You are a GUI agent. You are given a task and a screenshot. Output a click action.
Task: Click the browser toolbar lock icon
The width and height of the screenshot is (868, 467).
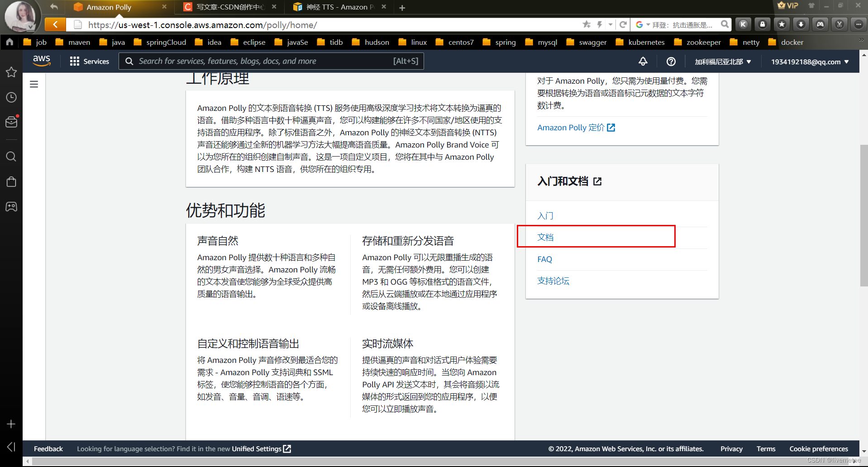pyautogui.click(x=763, y=24)
